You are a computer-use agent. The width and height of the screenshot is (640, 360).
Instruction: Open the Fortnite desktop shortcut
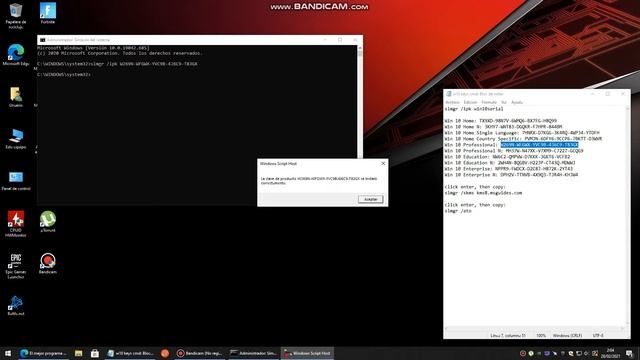(x=48, y=13)
